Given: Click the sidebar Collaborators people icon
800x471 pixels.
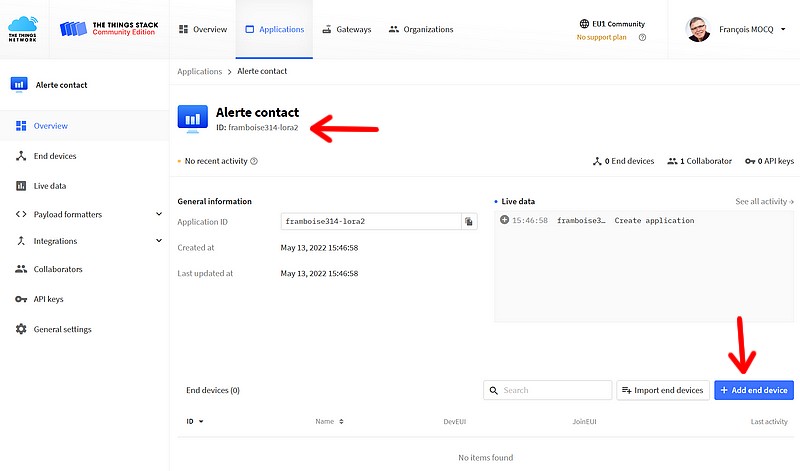Looking at the screenshot, I should pos(21,269).
